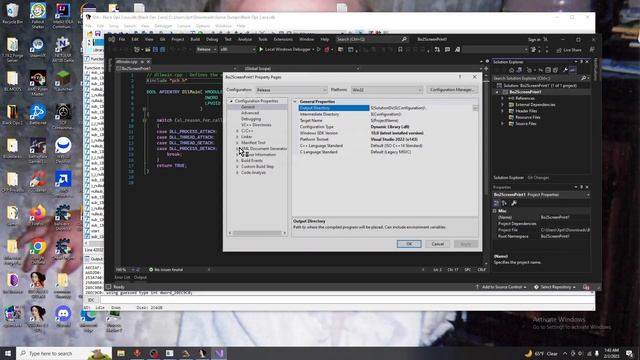Select the Target Name property
Image resolution: width=640 pixels, height=360 pixels.
click(311, 120)
